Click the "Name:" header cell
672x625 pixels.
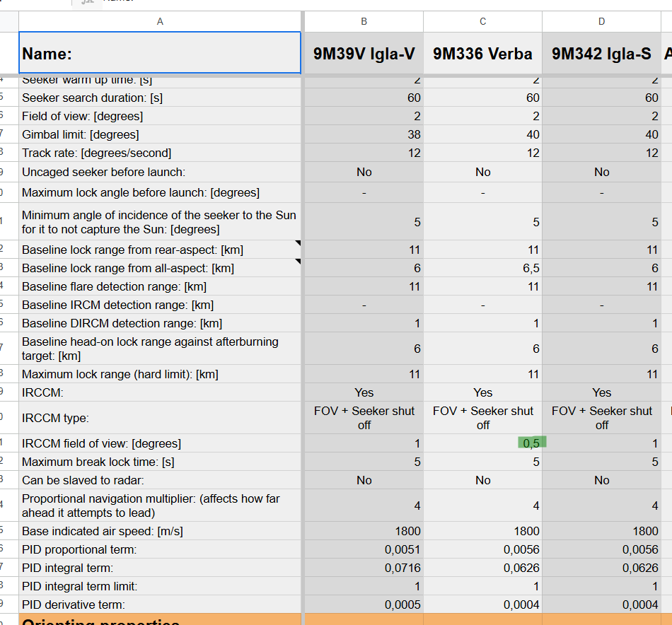pyautogui.click(x=160, y=53)
